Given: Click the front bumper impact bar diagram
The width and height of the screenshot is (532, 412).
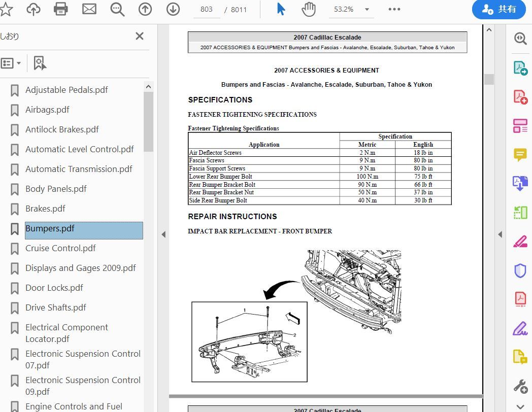Looking at the screenshot, I should click(x=296, y=316).
